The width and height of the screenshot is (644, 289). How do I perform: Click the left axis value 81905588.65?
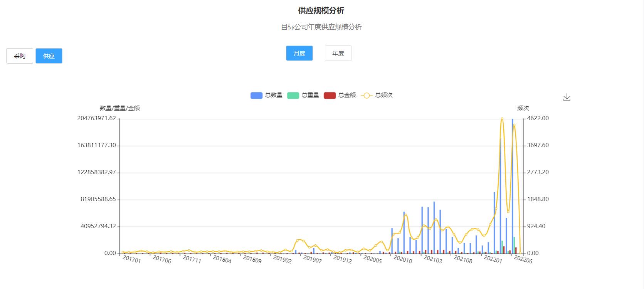point(98,199)
